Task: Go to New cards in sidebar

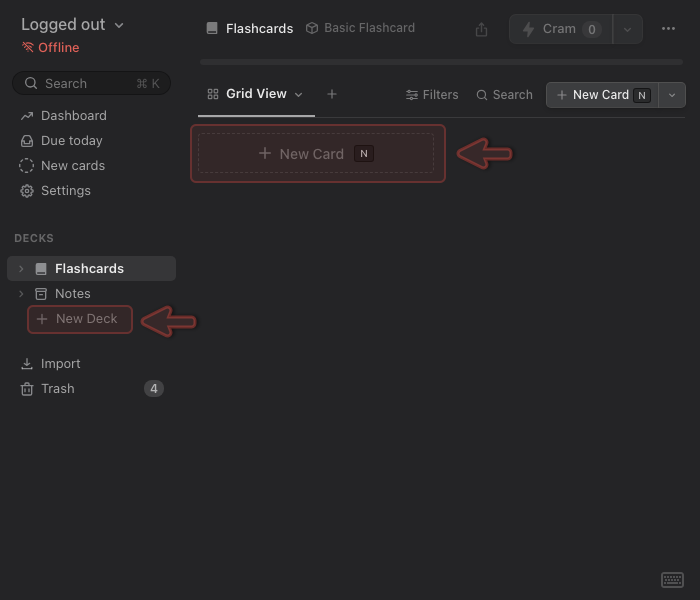Action: click(x=72, y=166)
